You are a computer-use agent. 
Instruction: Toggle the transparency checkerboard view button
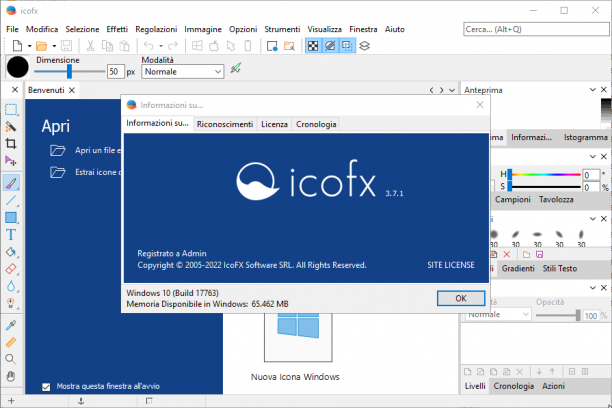[313, 46]
